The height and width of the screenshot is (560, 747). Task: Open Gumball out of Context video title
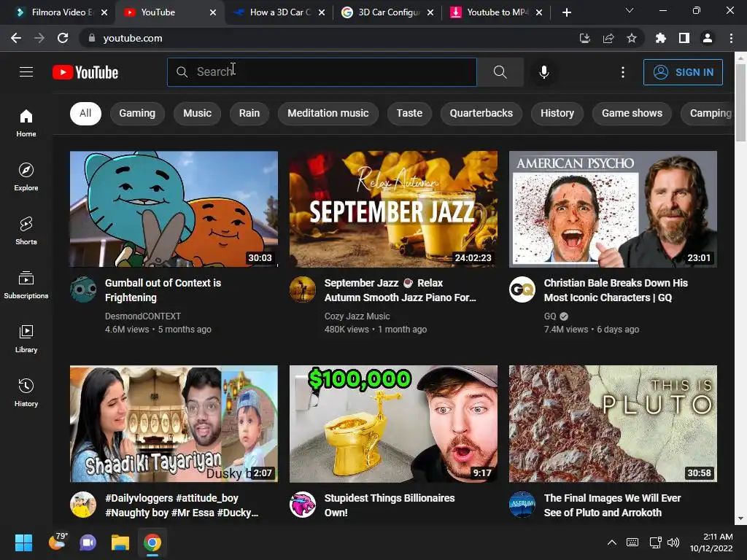click(x=163, y=290)
